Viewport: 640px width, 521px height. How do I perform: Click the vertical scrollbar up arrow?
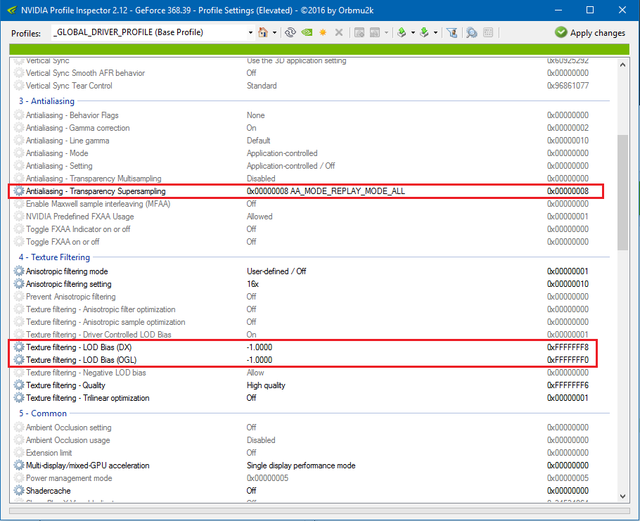coord(622,65)
